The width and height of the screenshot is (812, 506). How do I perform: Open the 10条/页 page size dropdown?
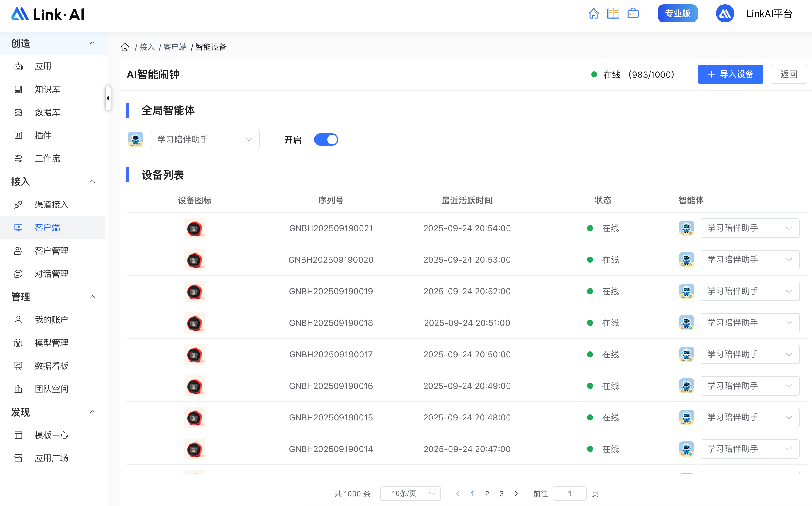[x=410, y=494]
